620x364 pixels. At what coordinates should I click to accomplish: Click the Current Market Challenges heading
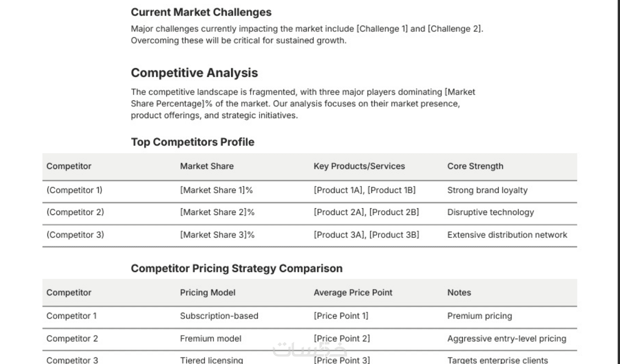tap(201, 12)
